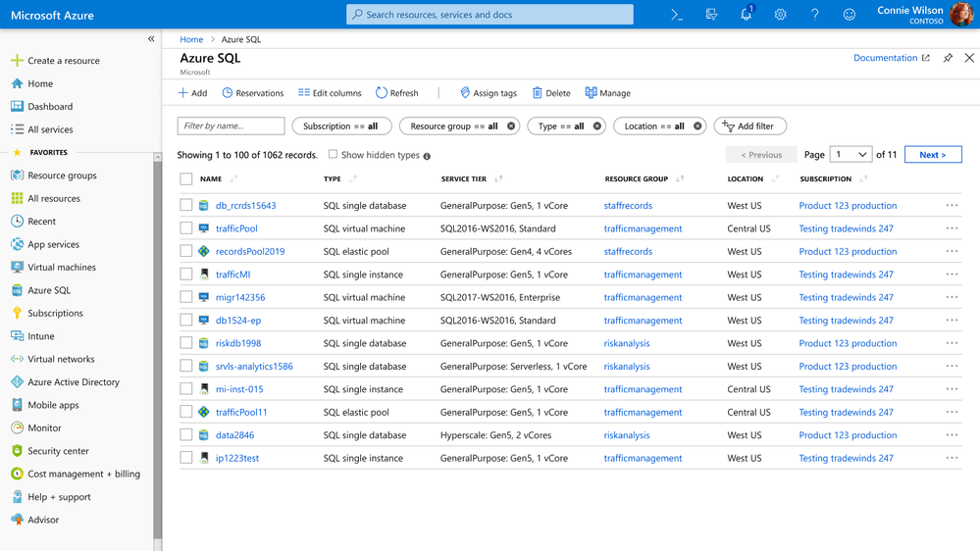Check the data2846 row checkbox

coord(186,434)
